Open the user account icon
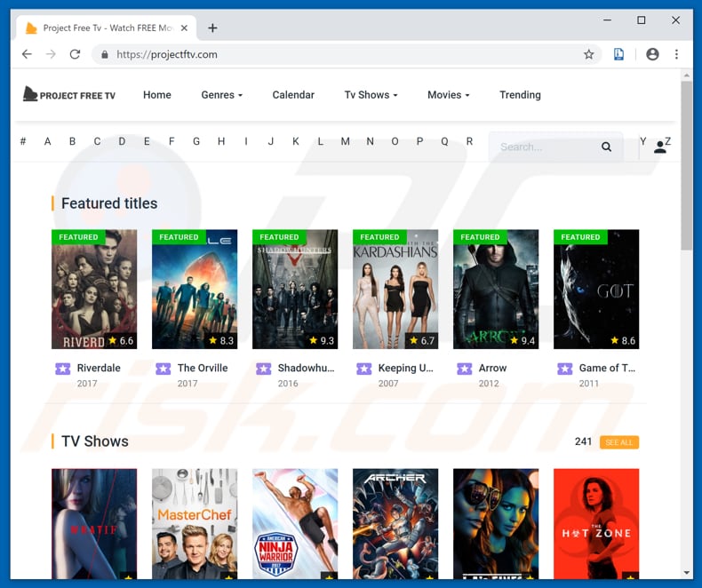 tap(659, 147)
